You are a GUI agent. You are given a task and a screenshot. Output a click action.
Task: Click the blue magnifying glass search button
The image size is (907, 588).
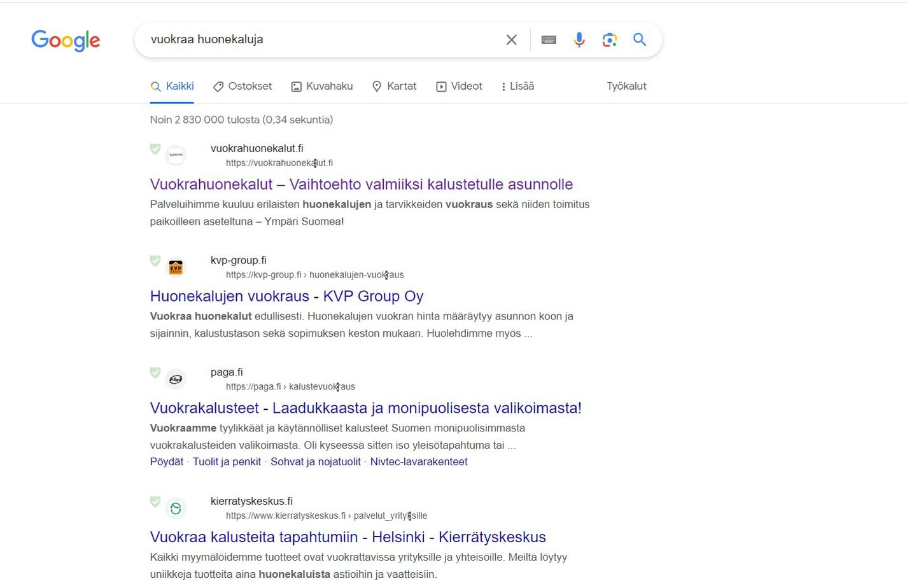pyautogui.click(x=640, y=39)
